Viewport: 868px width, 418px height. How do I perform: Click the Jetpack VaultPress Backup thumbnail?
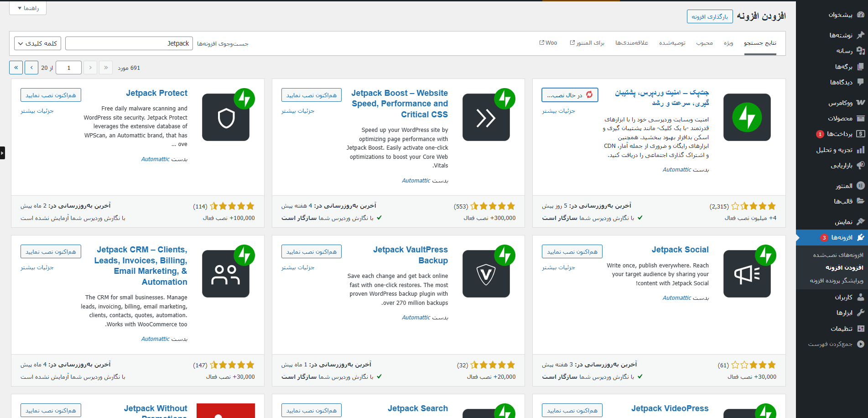click(x=486, y=274)
